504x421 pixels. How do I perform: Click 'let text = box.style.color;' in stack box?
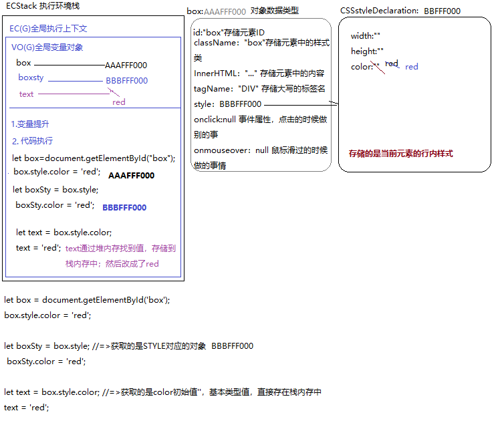(64, 233)
